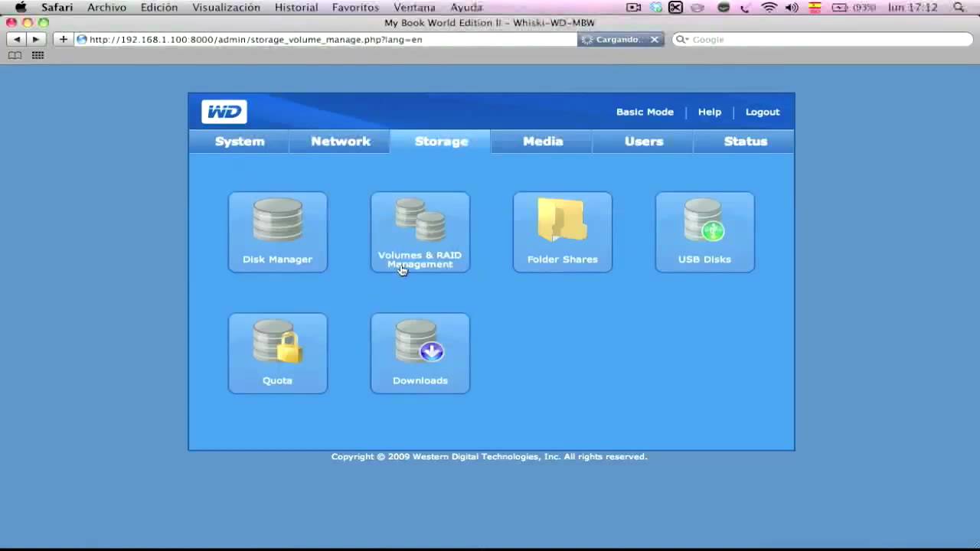Click the Google search field
The height and width of the screenshot is (551, 980).
pyautogui.click(x=822, y=39)
